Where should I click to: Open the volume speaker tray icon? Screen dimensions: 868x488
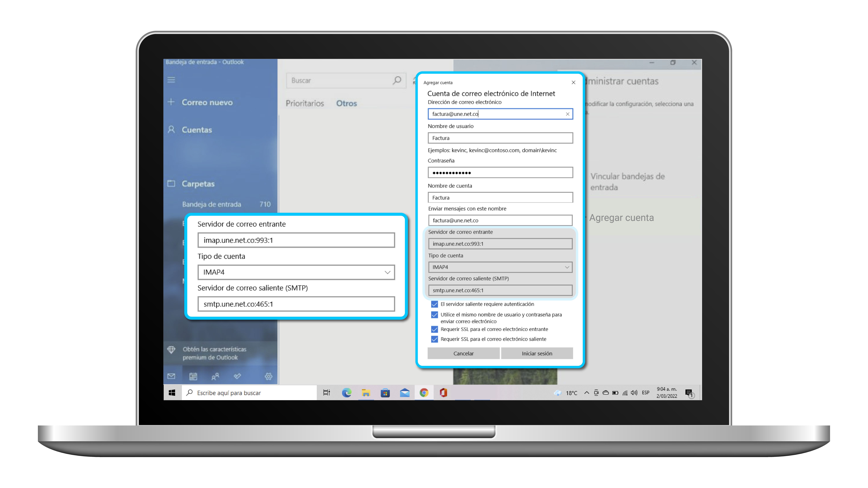pyautogui.click(x=634, y=393)
